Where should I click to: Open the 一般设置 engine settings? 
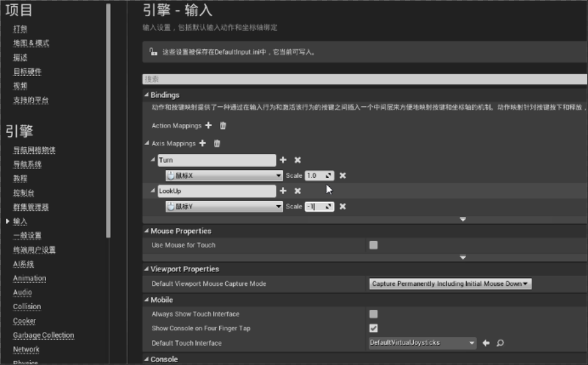click(27, 236)
